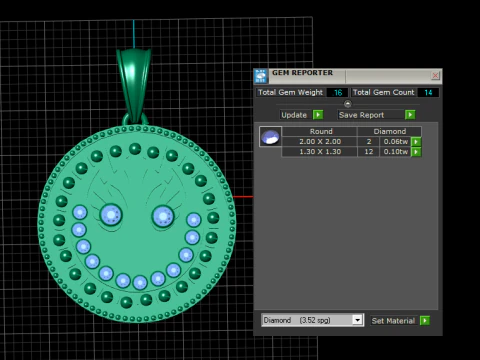480x360 pixels.
Task: Click the Diamond column header
Action: [389, 131]
